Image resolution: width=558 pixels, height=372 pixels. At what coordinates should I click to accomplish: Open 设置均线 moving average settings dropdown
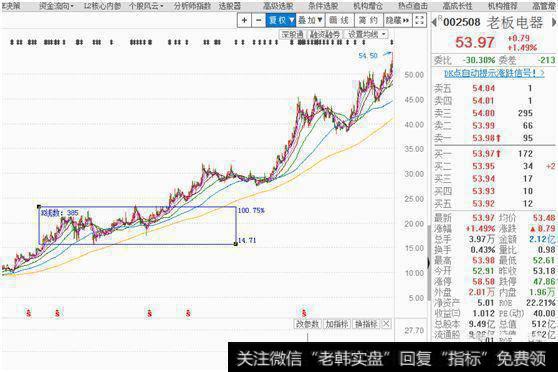[x=367, y=35]
